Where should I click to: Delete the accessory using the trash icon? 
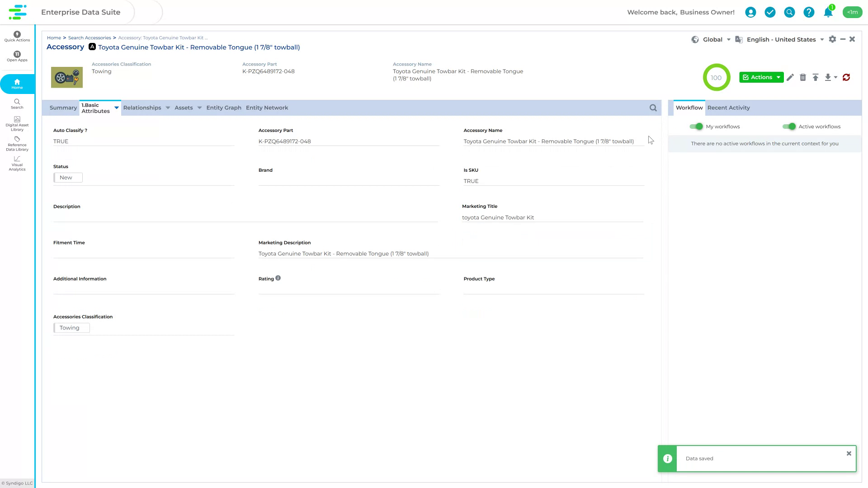[803, 77]
